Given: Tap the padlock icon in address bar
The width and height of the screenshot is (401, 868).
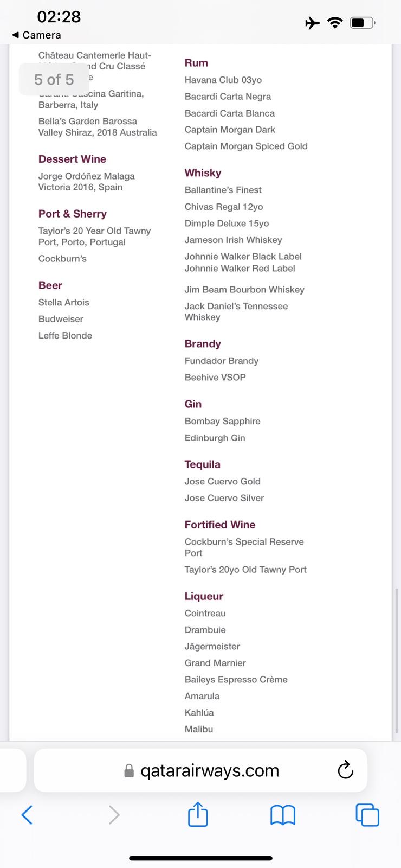Looking at the screenshot, I should pos(129,770).
